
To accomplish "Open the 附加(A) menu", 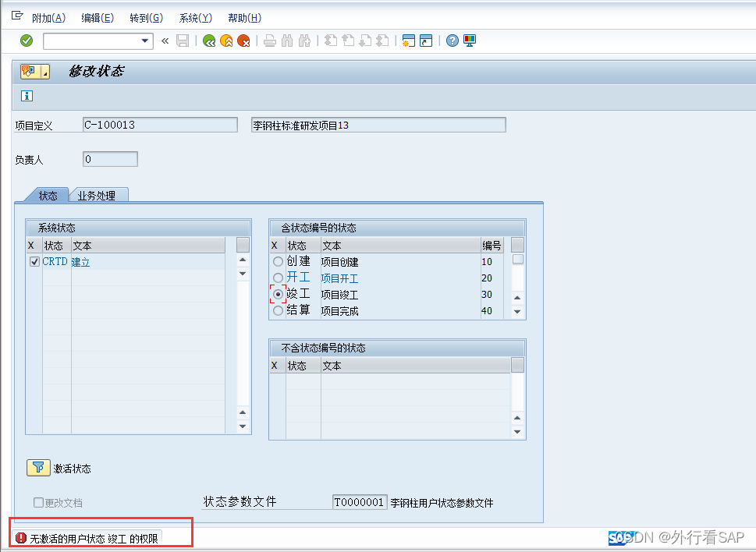I will [x=48, y=18].
